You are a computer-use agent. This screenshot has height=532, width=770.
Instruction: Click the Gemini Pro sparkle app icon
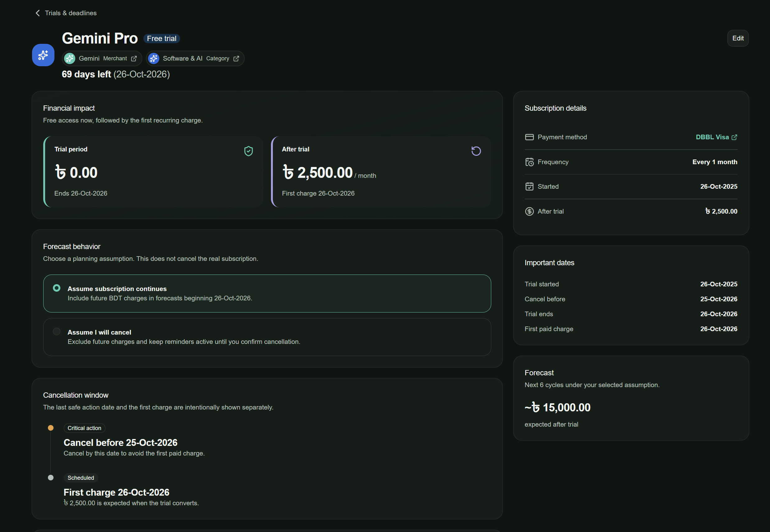(x=43, y=55)
